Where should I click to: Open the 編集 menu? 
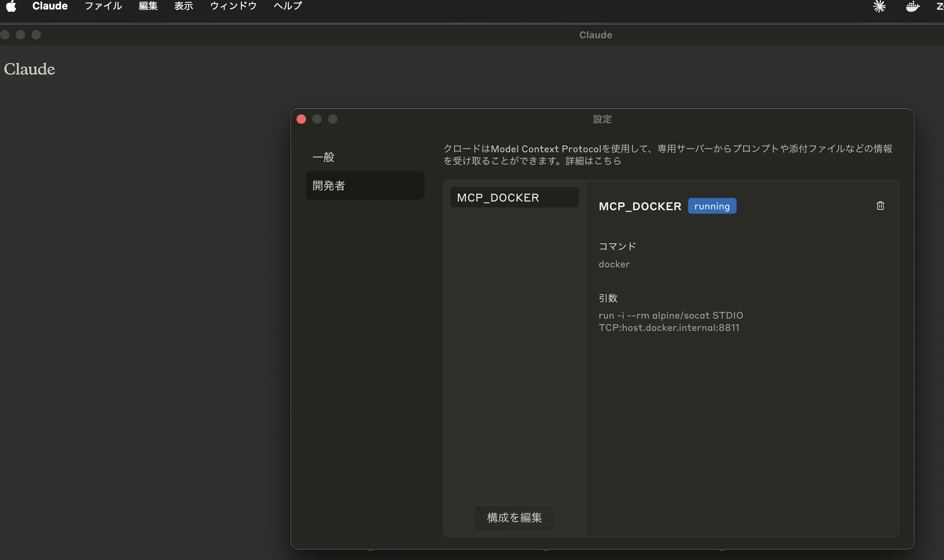point(148,6)
